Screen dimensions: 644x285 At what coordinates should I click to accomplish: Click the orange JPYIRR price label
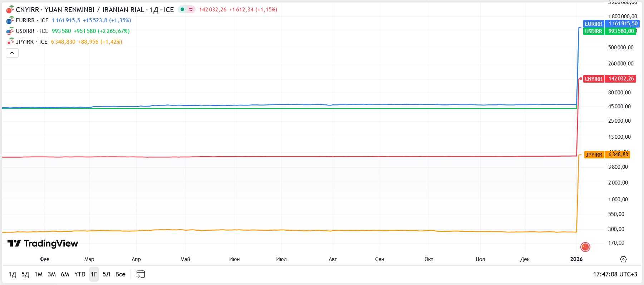coord(607,154)
